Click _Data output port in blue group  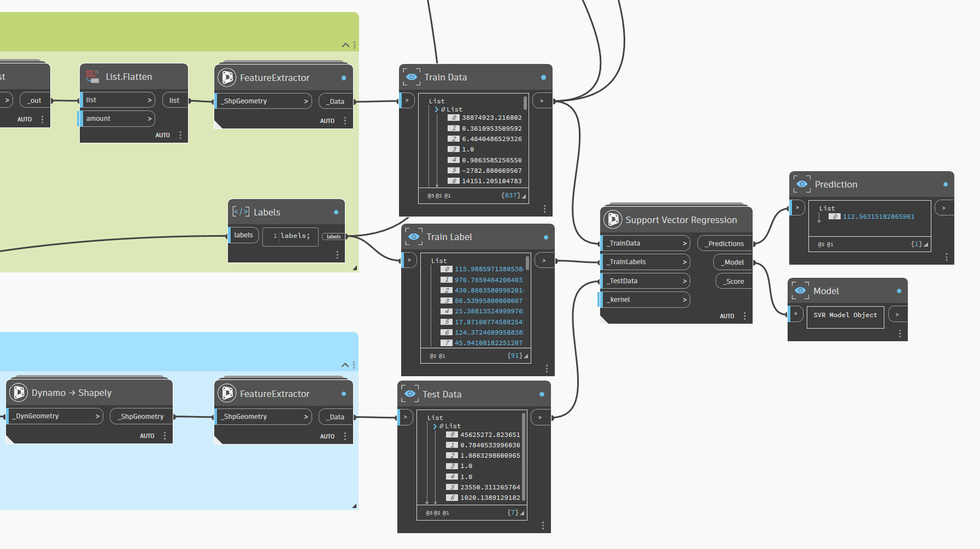336,417
